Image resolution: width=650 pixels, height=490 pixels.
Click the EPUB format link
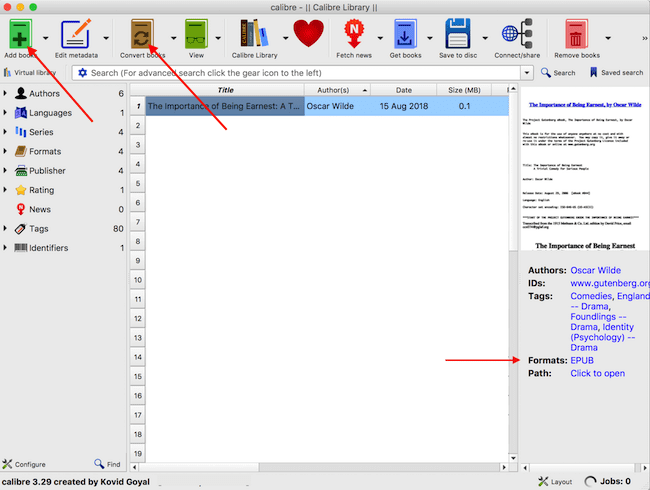coord(582,360)
